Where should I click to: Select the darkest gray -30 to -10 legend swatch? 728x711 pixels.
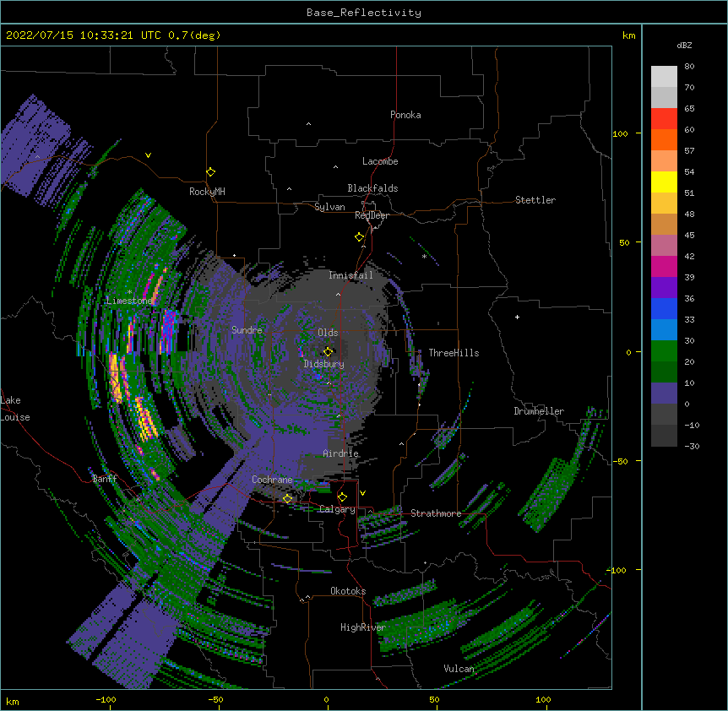click(x=664, y=436)
